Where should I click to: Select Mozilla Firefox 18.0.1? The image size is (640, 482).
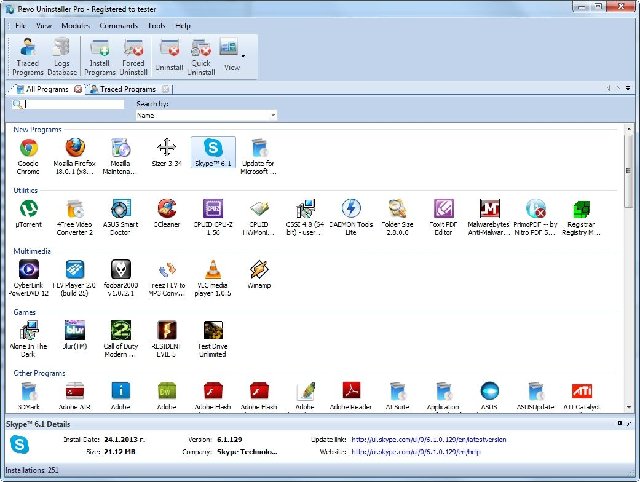75,157
